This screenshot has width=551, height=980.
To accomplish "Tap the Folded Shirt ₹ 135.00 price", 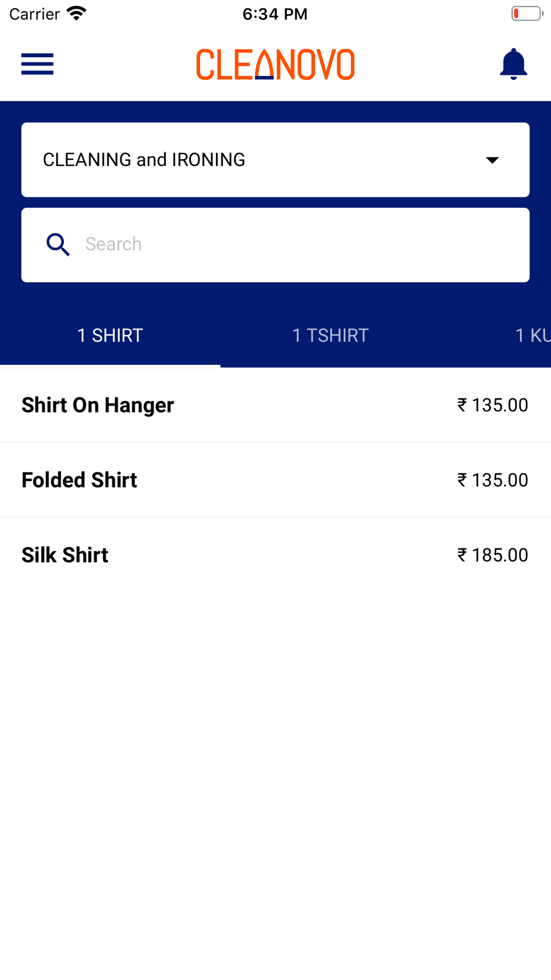I will click(x=493, y=480).
